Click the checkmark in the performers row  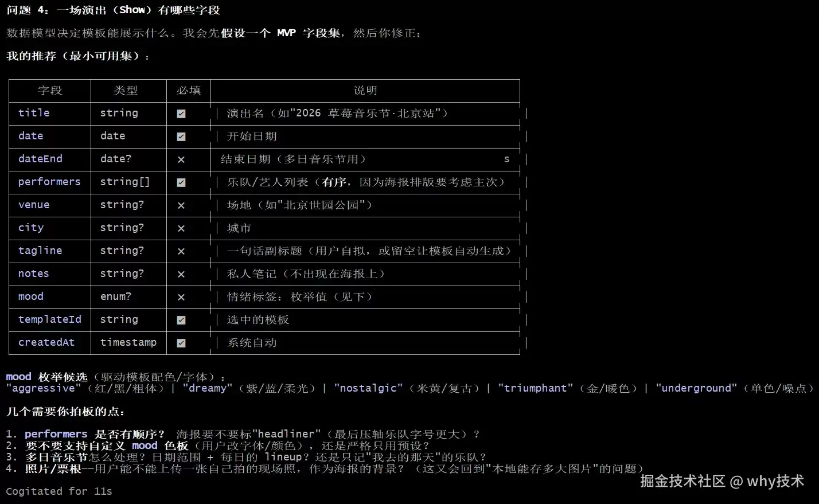click(181, 182)
